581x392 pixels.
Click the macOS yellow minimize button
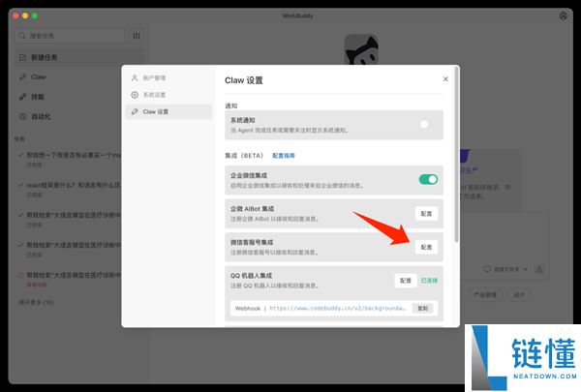pyautogui.click(x=25, y=15)
